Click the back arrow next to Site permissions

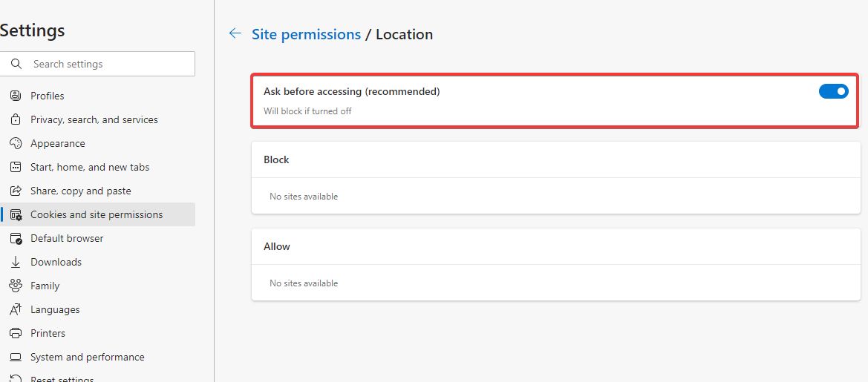coord(235,33)
